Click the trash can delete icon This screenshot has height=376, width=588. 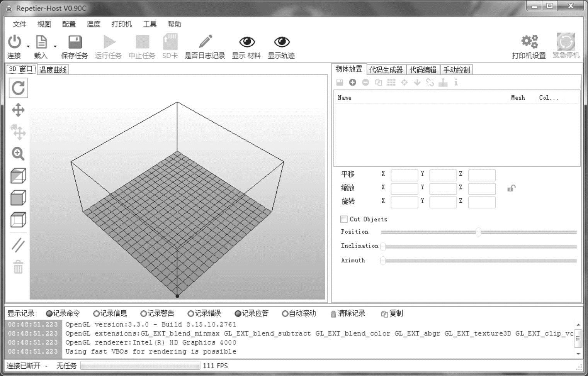tap(18, 267)
